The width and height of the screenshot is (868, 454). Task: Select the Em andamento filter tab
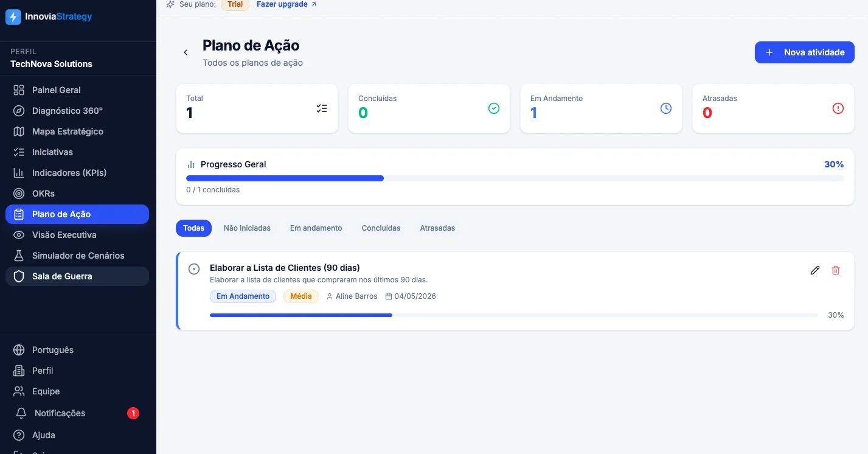(316, 228)
